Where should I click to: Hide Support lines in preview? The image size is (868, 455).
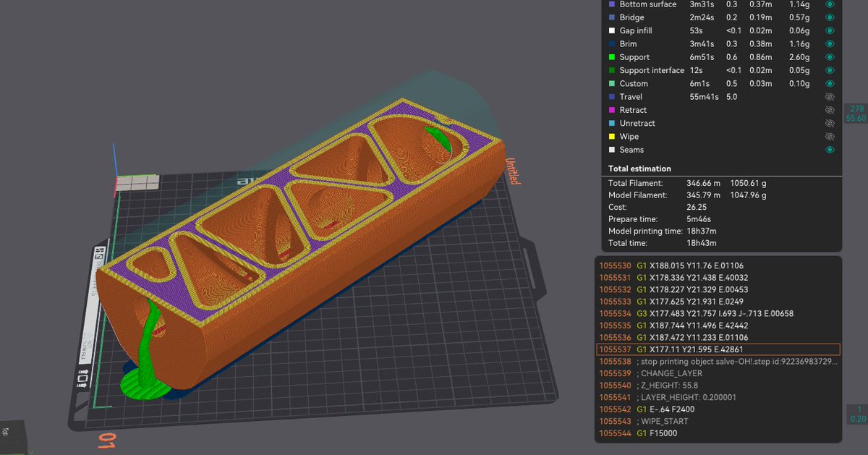[830, 57]
